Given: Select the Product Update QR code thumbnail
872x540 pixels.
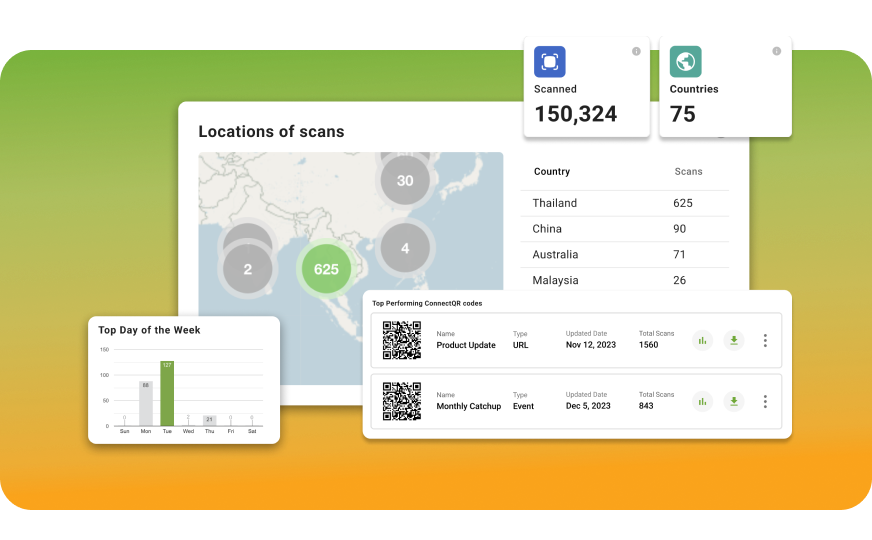Looking at the screenshot, I should coord(402,340).
